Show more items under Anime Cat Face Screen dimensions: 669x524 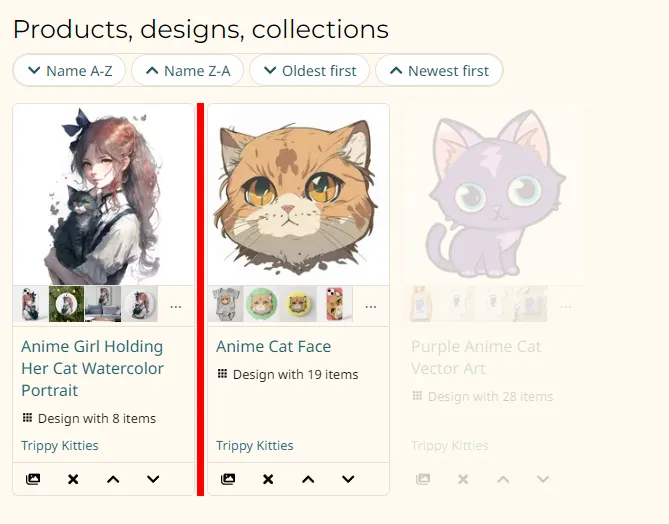coord(371,306)
